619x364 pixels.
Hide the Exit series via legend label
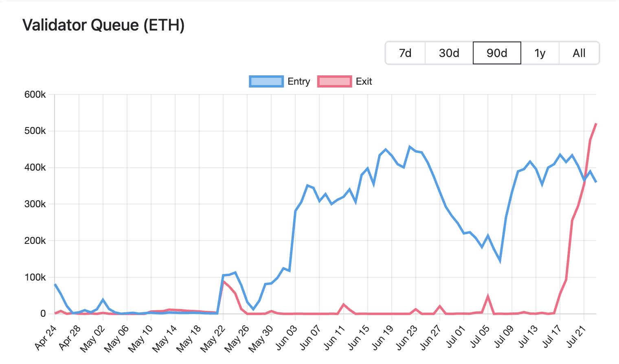tap(364, 81)
